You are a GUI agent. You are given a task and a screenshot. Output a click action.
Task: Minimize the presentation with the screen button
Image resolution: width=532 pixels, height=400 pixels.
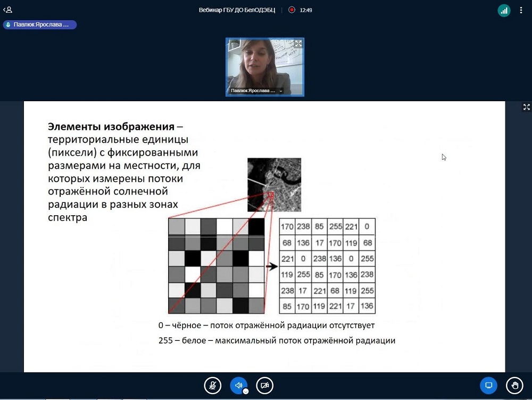click(x=488, y=385)
